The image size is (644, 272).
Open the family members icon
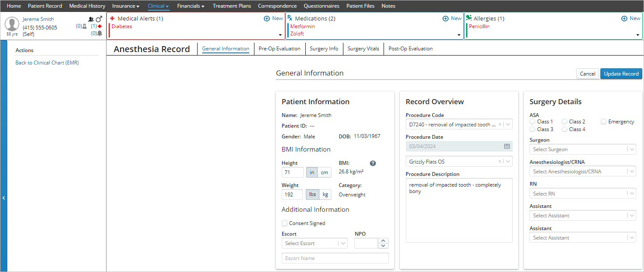pos(91,19)
